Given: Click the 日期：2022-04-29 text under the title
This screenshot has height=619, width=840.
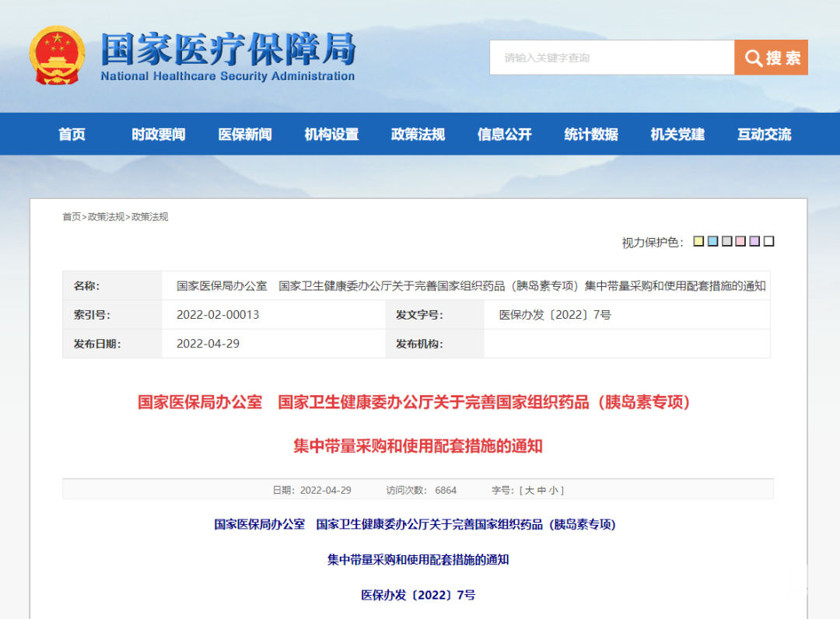Looking at the screenshot, I should pyautogui.click(x=312, y=491).
